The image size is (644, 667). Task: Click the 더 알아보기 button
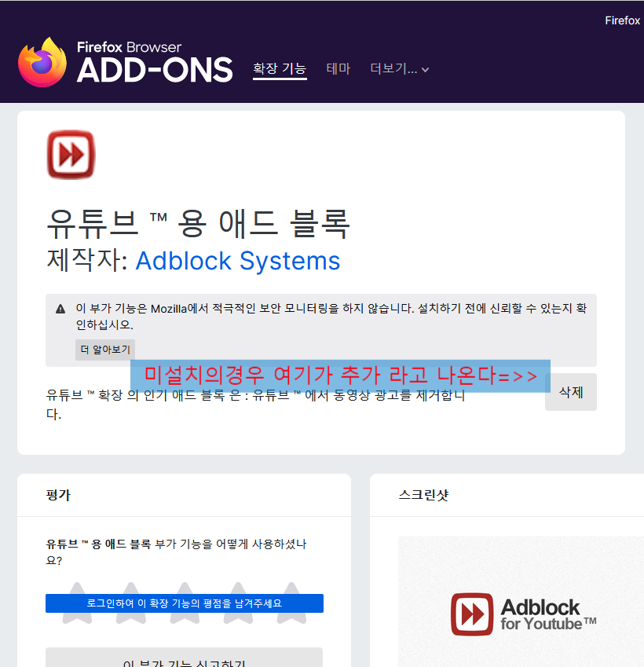pyautogui.click(x=105, y=350)
